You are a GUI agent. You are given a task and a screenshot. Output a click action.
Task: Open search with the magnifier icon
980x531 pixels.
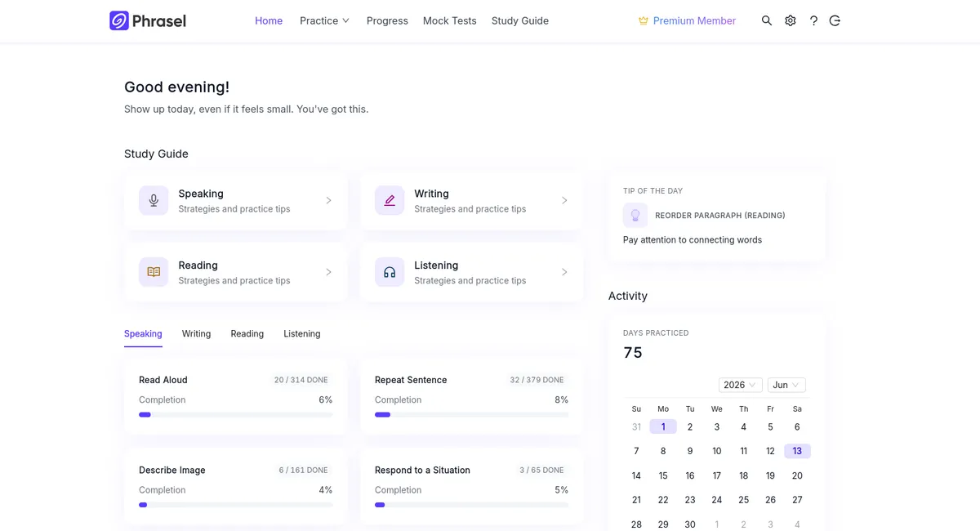pos(767,20)
